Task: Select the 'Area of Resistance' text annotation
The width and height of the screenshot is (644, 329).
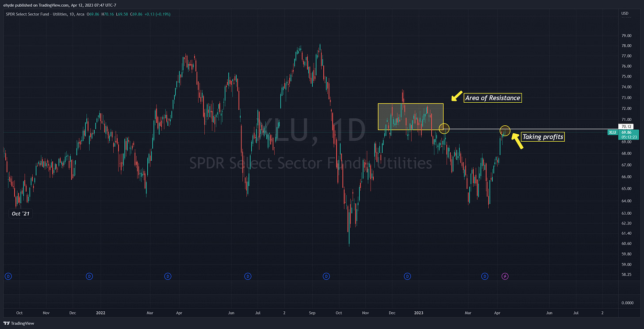Action: click(493, 98)
